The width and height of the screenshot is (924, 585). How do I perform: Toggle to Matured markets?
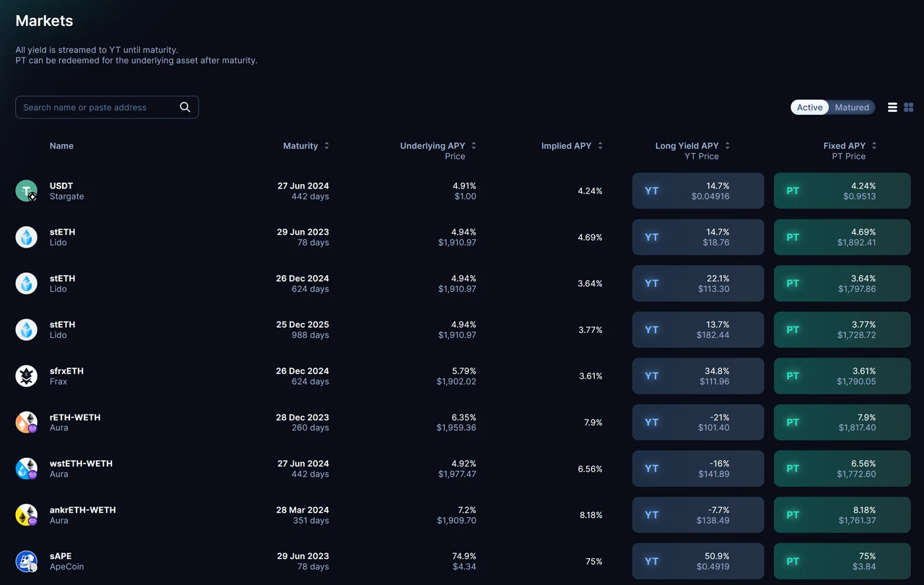[x=852, y=107]
